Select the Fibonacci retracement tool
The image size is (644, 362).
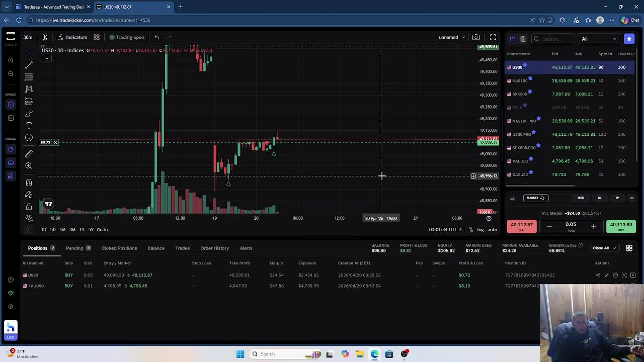point(29,77)
